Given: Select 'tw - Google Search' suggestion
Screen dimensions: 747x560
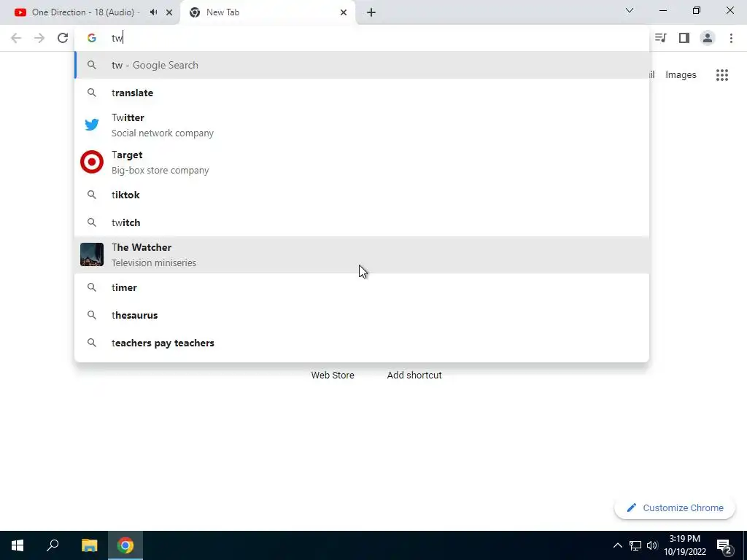Looking at the screenshot, I should [x=362, y=65].
